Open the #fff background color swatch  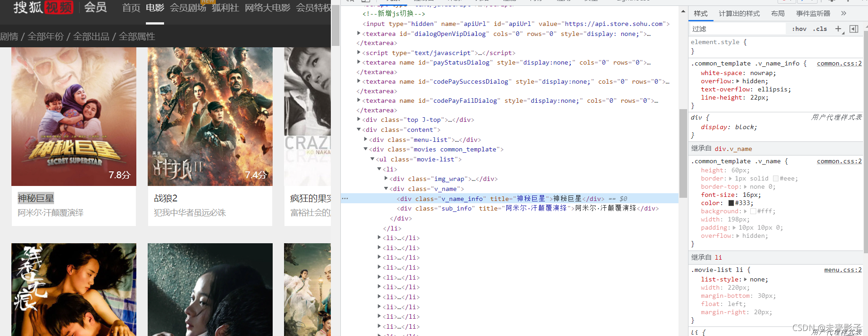coord(753,211)
